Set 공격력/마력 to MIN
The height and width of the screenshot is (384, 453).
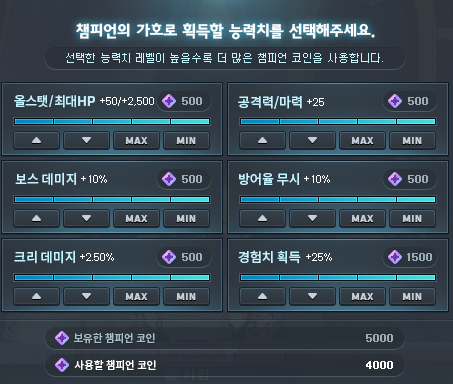pos(412,140)
